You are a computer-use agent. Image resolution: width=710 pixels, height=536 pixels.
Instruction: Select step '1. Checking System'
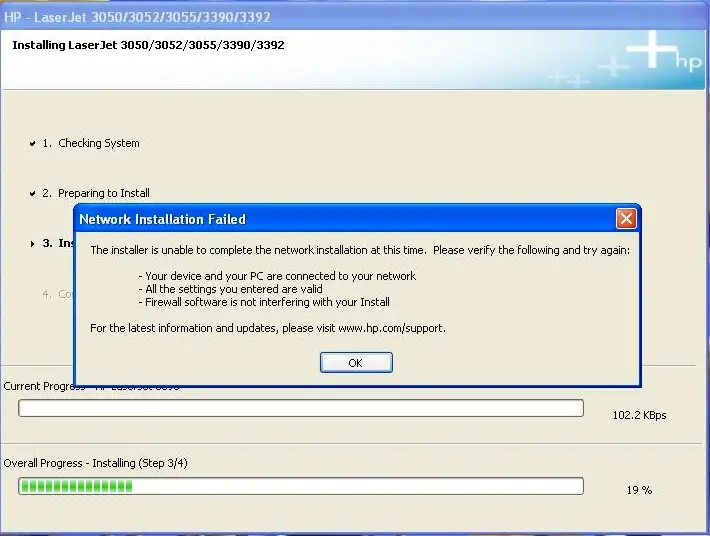coord(91,143)
